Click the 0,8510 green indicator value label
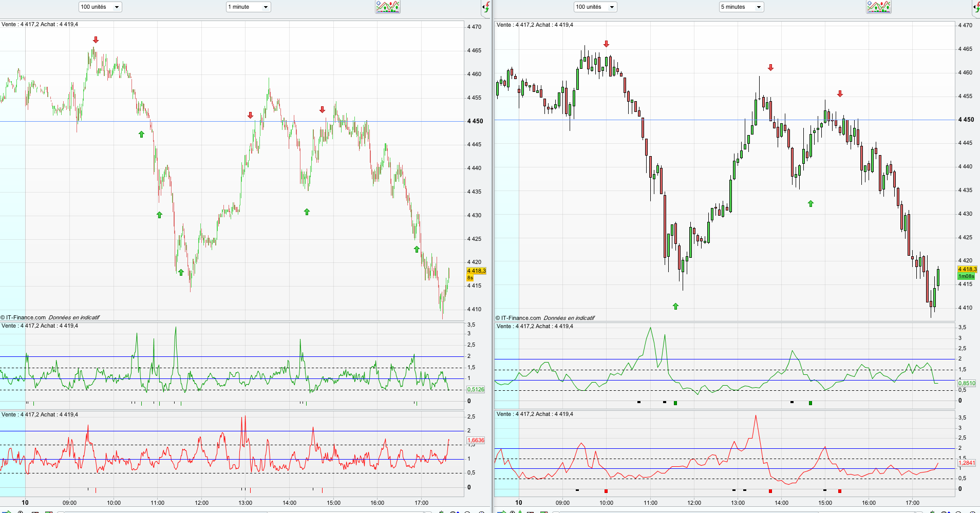This screenshot has height=513, width=980. pyautogui.click(x=967, y=383)
